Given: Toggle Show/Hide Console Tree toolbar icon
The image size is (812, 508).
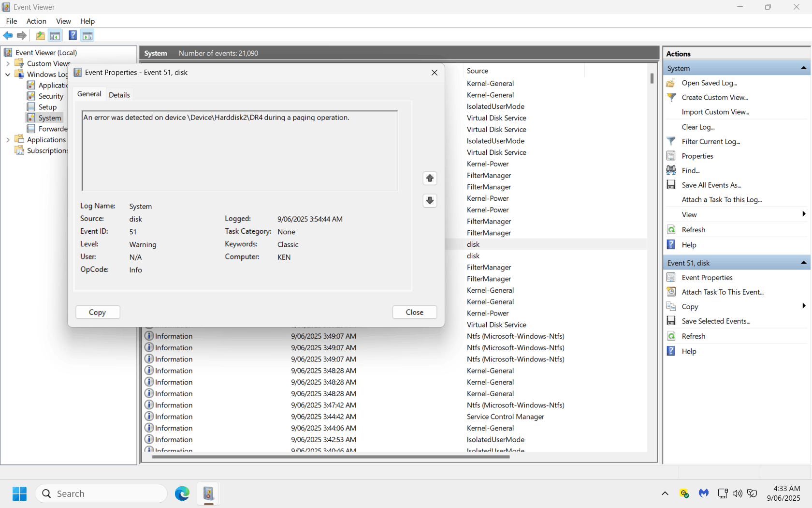Looking at the screenshot, I should (55, 35).
